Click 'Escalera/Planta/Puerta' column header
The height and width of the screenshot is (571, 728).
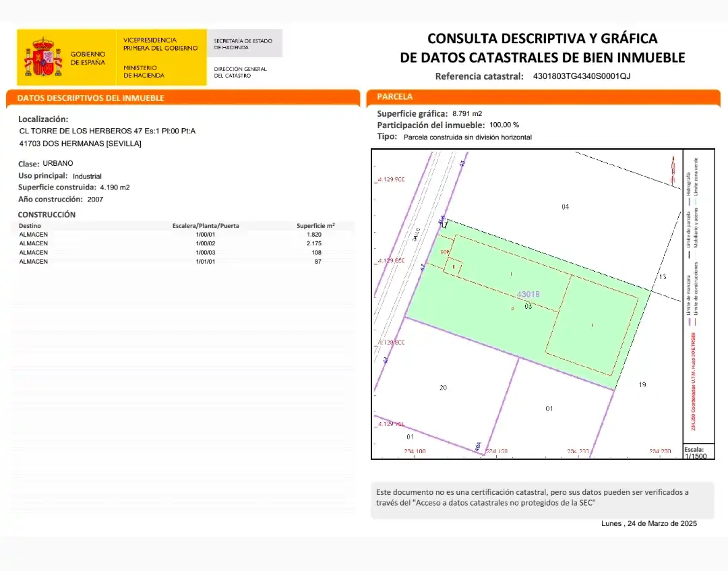coord(206,226)
